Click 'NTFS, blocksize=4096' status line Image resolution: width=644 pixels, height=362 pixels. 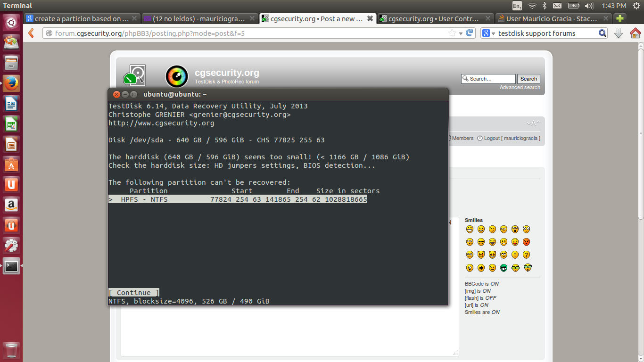coord(189,301)
